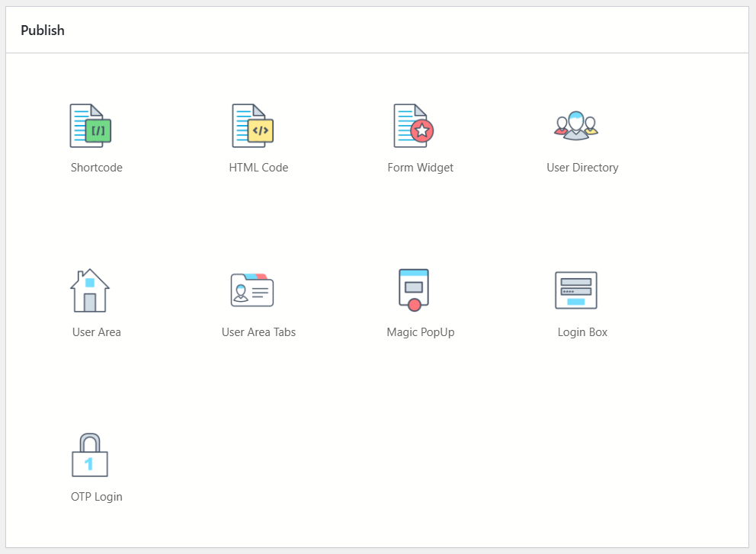
Task: Open the "User Directory" text link
Action: 582,168
